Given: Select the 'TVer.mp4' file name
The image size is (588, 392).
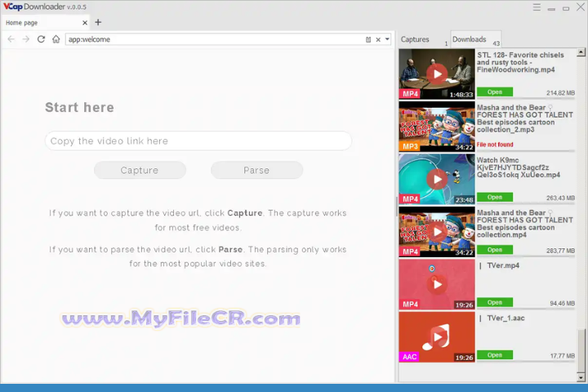Looking at the screenshot, I should (503, 265).
